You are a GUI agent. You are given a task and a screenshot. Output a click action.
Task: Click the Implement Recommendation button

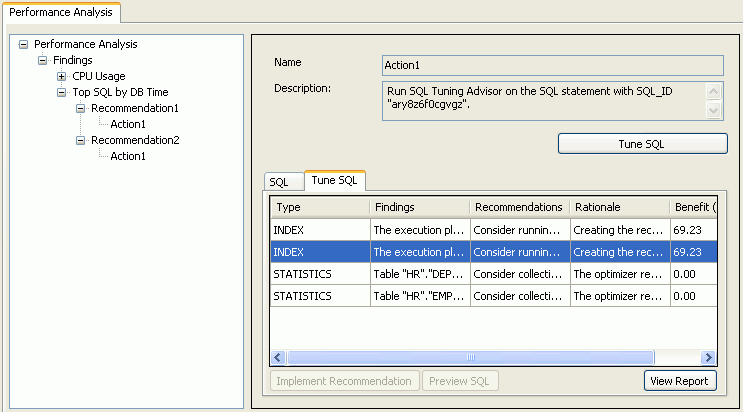[x=344, y=381]
